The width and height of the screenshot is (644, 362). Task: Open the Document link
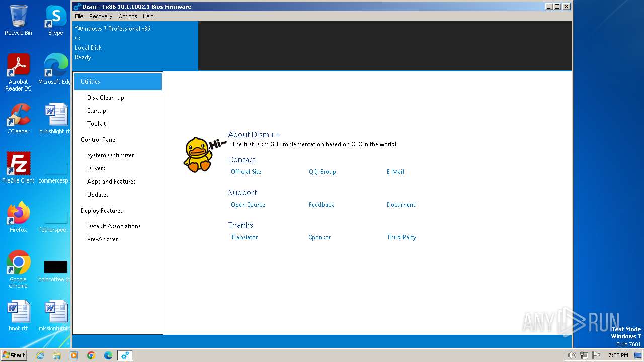[401, 205]
